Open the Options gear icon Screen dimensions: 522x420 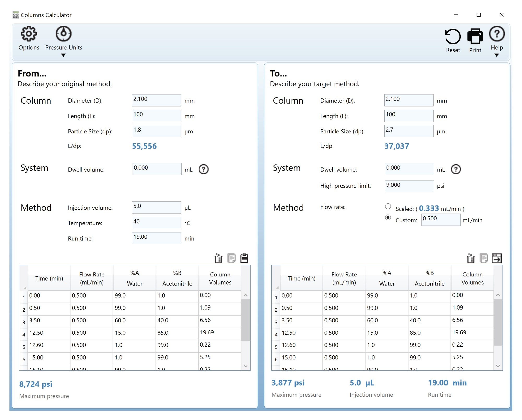(29, 34)
